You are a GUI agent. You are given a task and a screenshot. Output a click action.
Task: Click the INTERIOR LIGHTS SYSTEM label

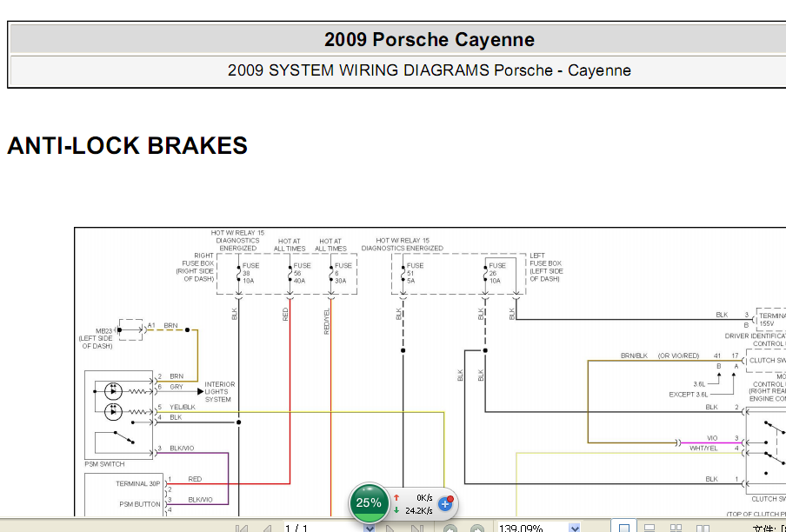point(220,392)
